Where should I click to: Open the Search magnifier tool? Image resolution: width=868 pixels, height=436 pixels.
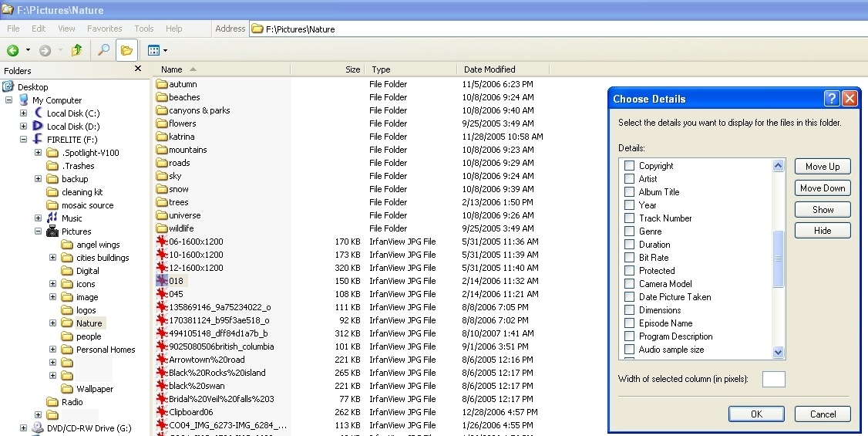click(103, 50)
